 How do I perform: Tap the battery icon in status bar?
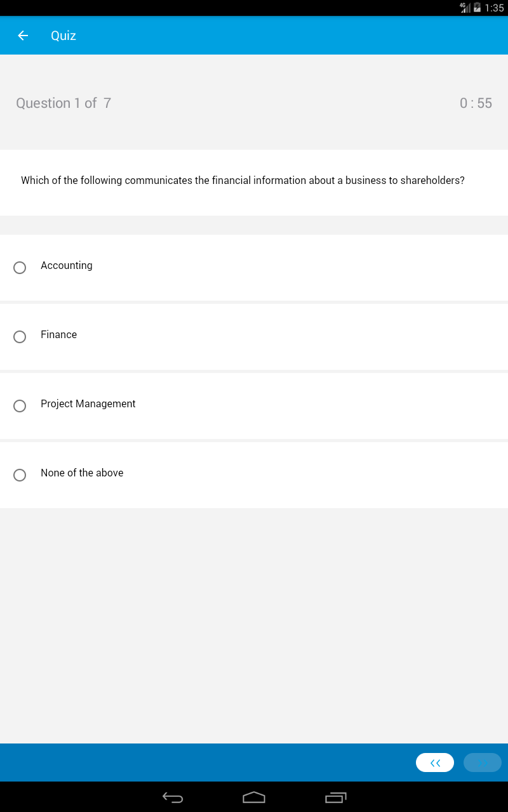tap(478, 8)
